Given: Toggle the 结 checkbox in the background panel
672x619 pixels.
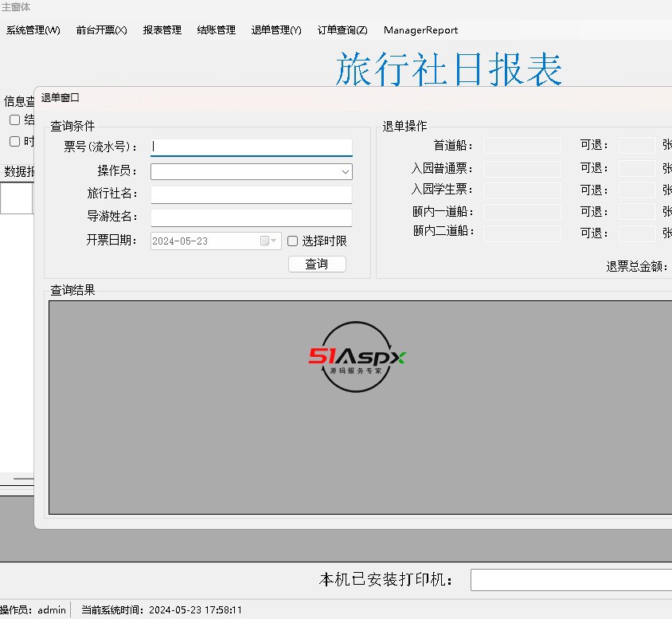Looking at the screenshot, I should click(x=14, y=120).
